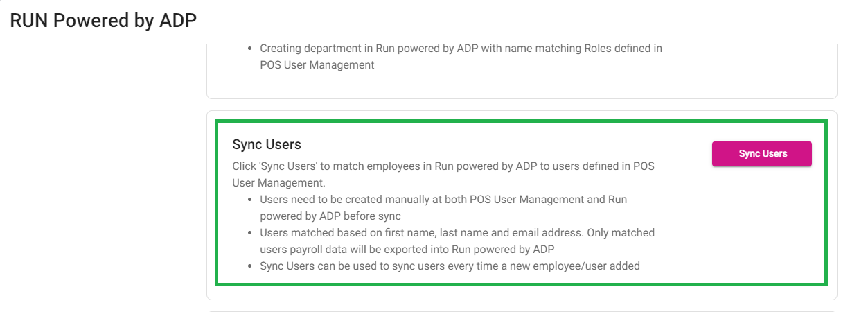
Task: Click bullet 'Users matched based on first name'
Action: click(x=457, y=241)
